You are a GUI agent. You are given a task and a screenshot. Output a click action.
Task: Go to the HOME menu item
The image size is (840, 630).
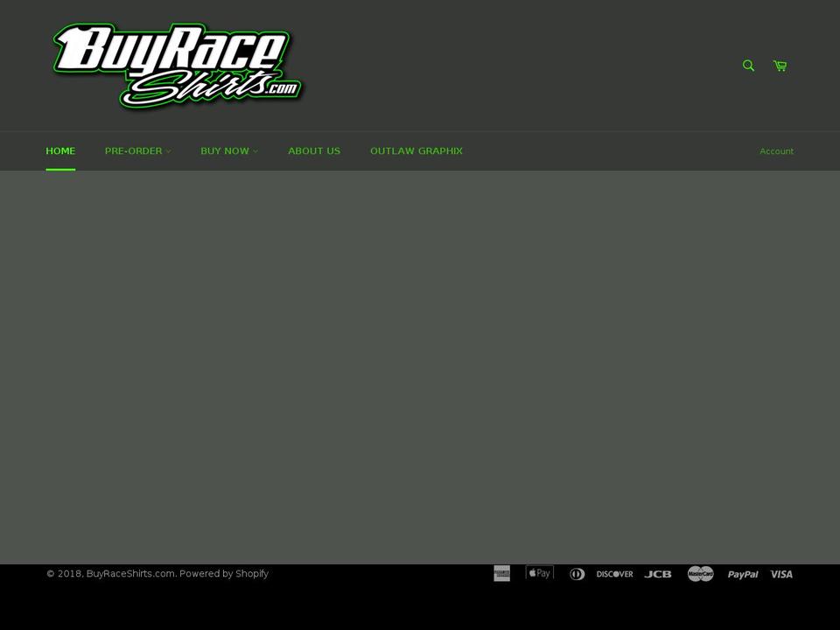(x=60, y=151)
